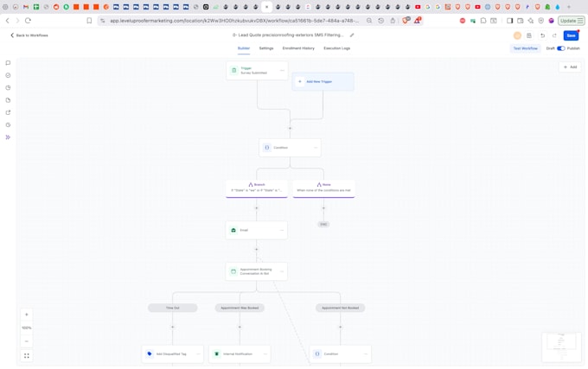The width and height of the screenshot is (588, 369).
Task: Expand the left sidebar with double-chevron icon
Action: pos(8,137)
